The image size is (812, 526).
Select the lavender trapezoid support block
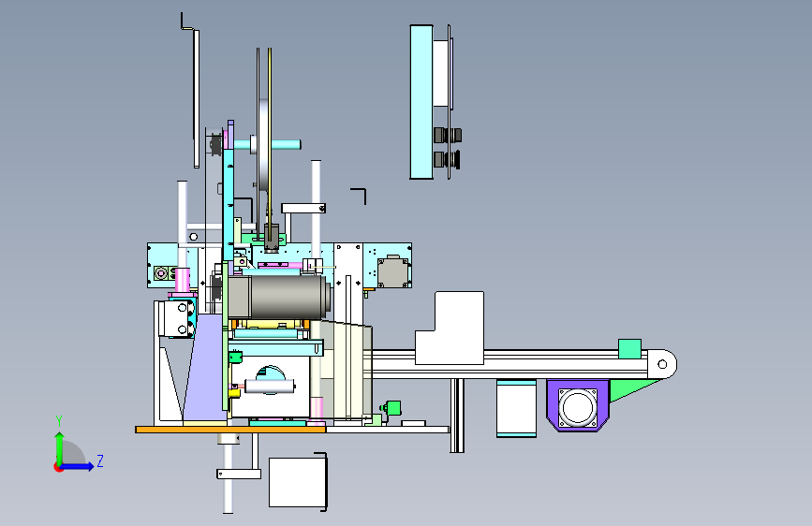[x=206, y=368]
